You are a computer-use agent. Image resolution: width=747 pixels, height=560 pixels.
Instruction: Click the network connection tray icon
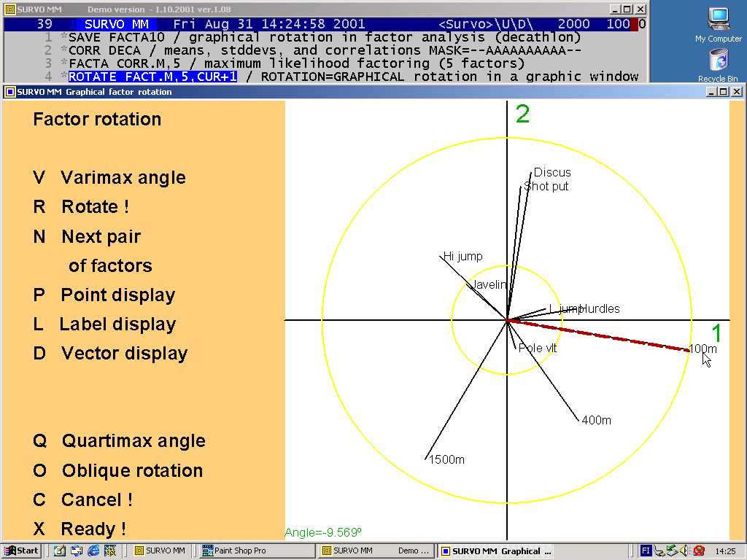[659, 551]
